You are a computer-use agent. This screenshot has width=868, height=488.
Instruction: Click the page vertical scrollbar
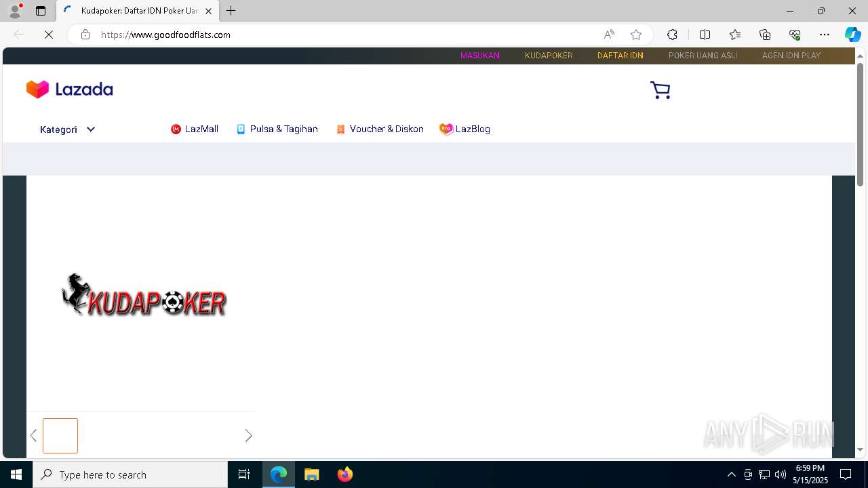click(x=861, y=125)
